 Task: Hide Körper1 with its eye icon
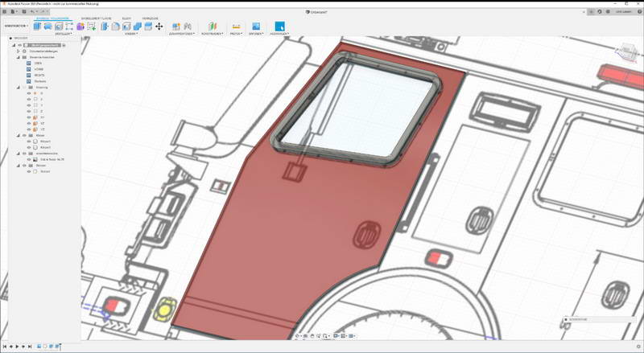(29, 142)
